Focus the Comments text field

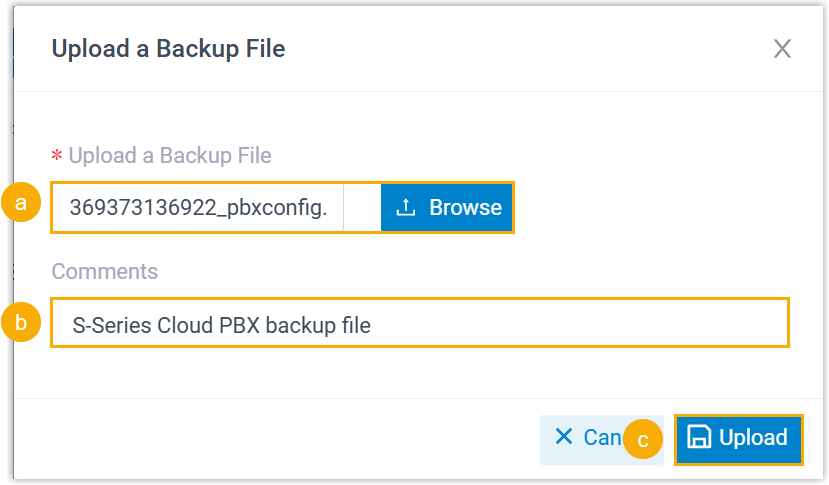(420, 323)
